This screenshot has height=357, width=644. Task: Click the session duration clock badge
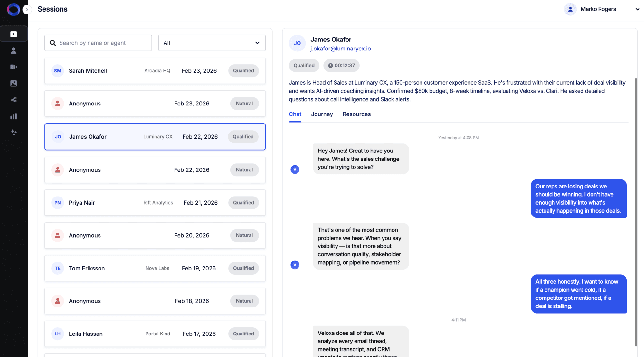[341, 65]
